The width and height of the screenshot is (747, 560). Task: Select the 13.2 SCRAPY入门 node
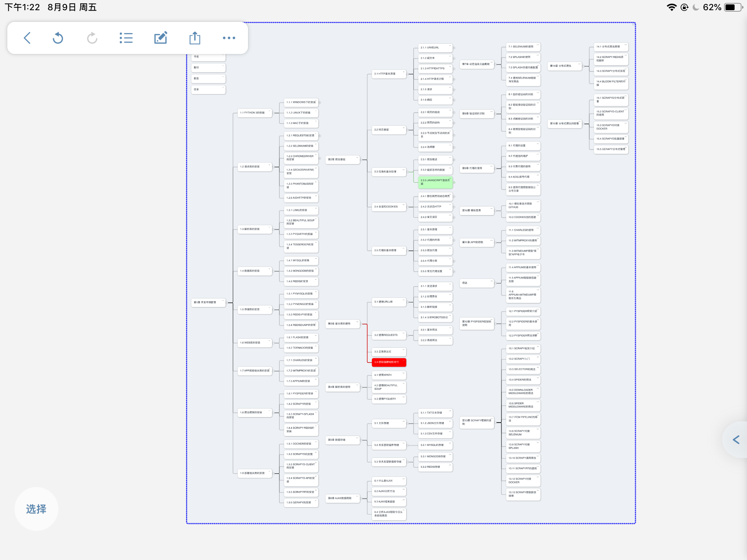[x=523, y=359]
